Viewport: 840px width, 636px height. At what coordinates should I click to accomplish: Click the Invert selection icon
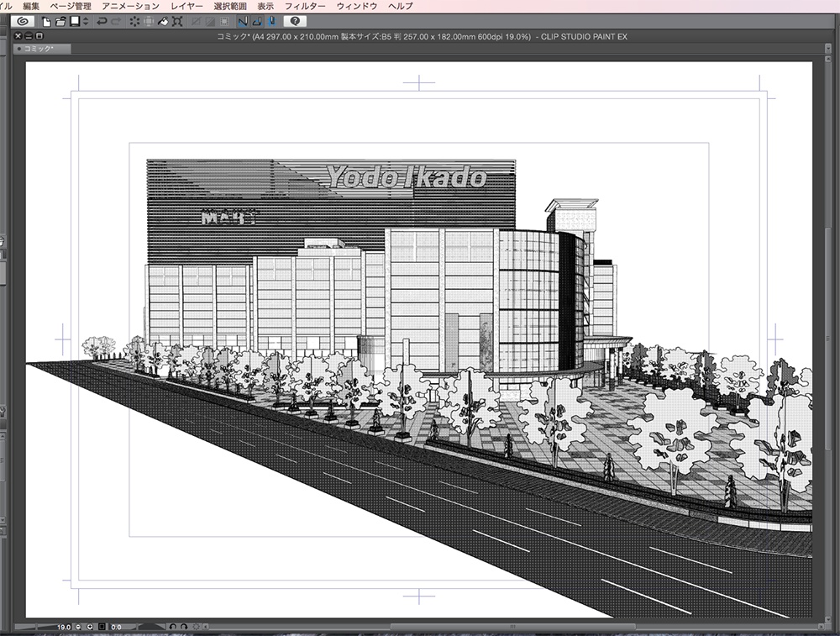click(x=210, y=22)
